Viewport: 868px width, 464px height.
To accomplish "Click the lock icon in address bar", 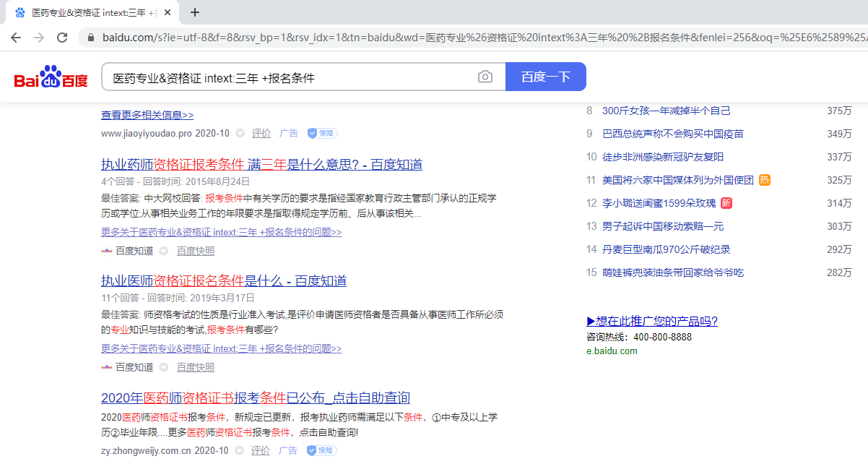I will click(91, 37).
